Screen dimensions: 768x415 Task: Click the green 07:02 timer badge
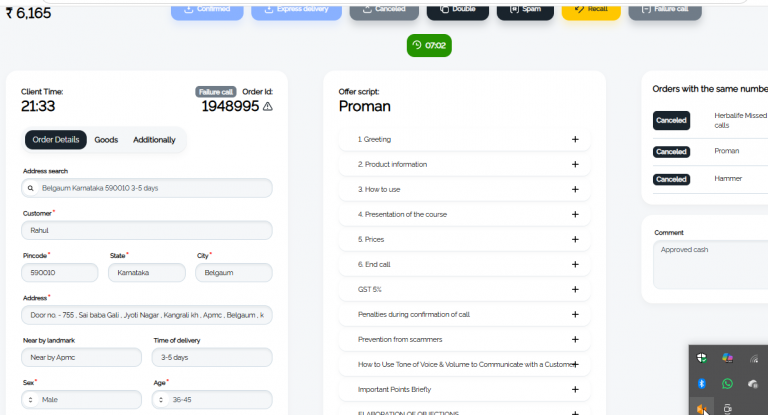click(429, 46)
